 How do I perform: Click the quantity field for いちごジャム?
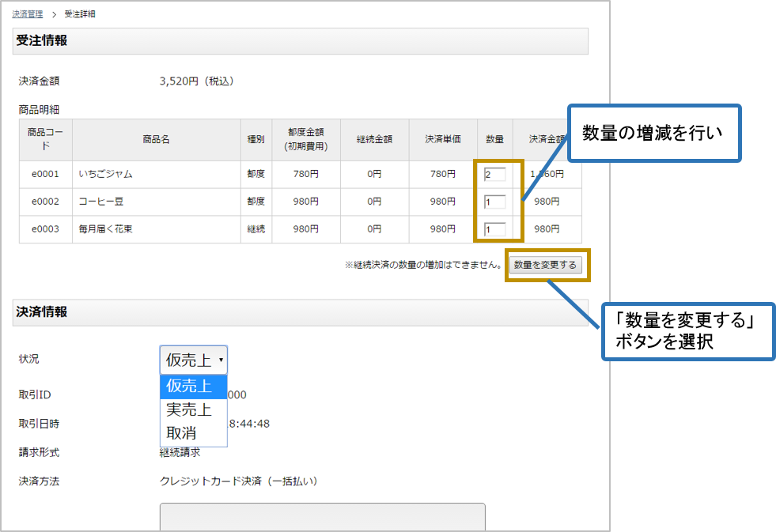coord(494,174)
